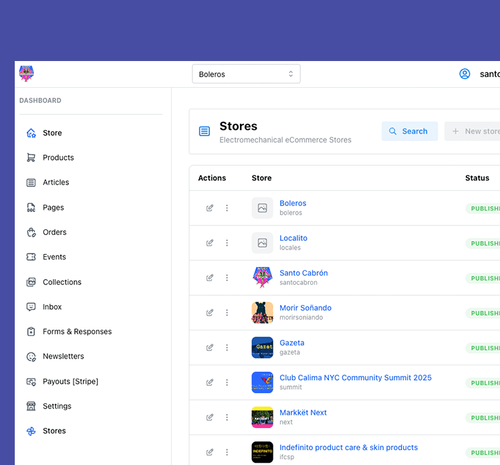500x465 pixels.
Task: Select Events from the sidebar
Action: click(x=54, y=257)
